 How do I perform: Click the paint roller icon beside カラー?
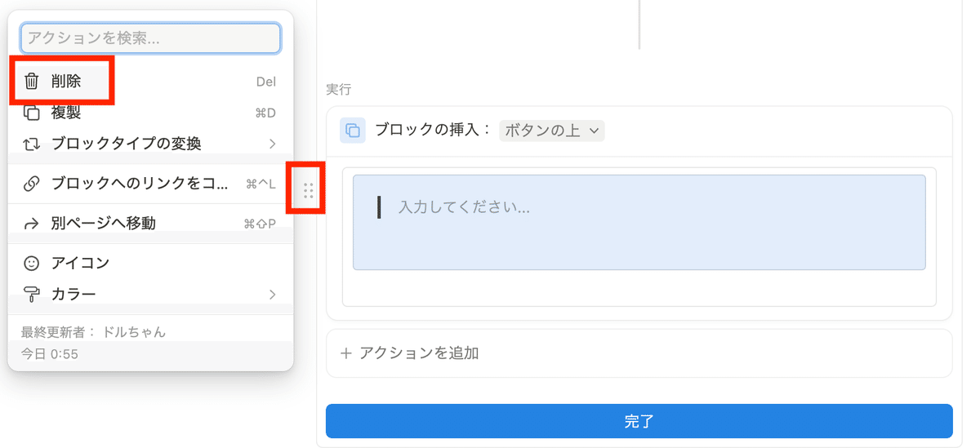(x=32, y=294)
